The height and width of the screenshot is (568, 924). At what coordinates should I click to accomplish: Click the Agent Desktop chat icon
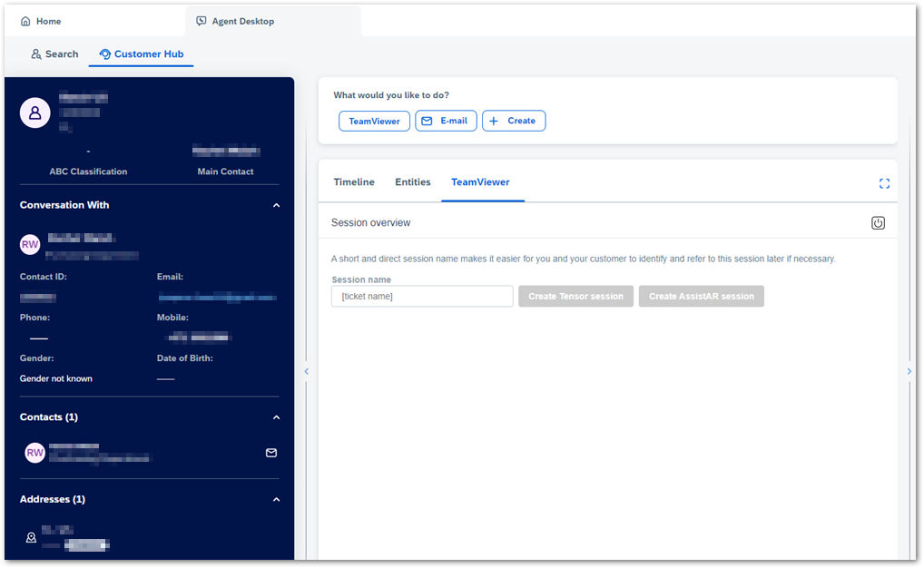[x=201, y=21]
